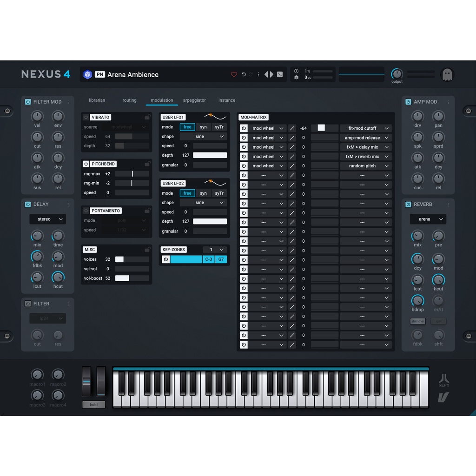This screenshot has width=476, height=476.
Task: Switch to the librarian tab
Action: [97, 100]
